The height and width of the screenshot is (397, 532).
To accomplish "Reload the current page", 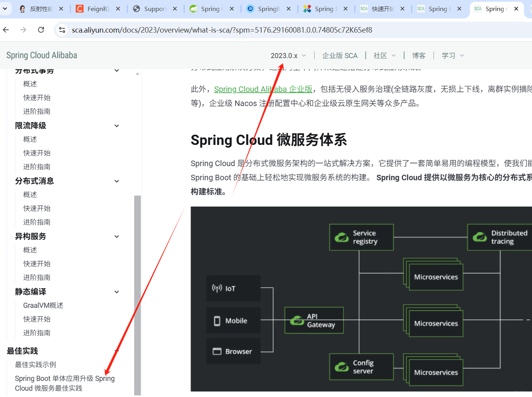I will click(x=41, y=30).
